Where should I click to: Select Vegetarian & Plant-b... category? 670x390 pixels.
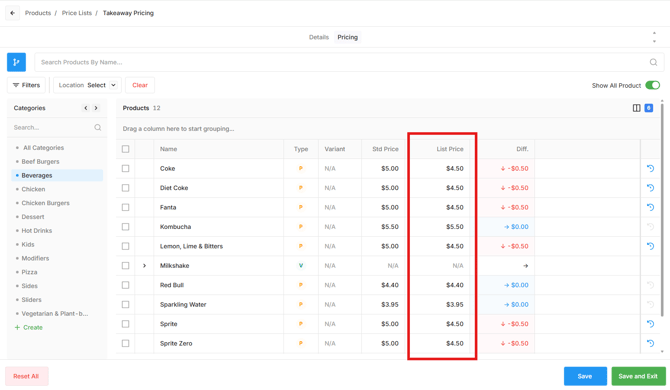point(55,314)
